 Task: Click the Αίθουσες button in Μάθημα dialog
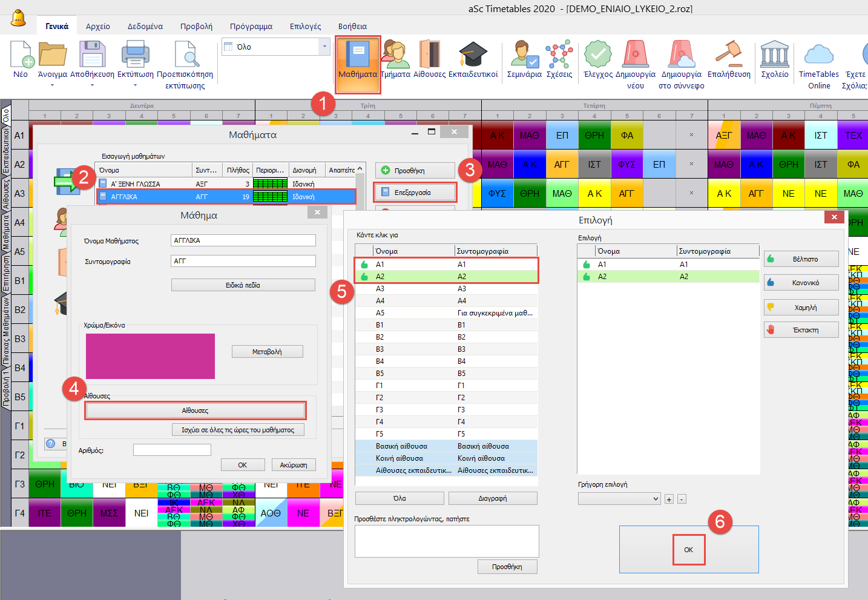[195, 410]
